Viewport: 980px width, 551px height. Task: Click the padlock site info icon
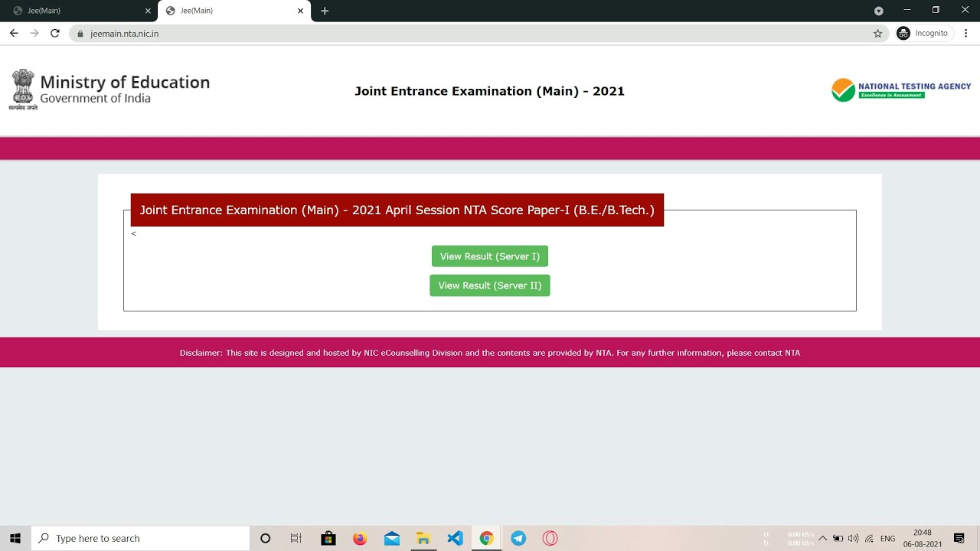[80, 34]
